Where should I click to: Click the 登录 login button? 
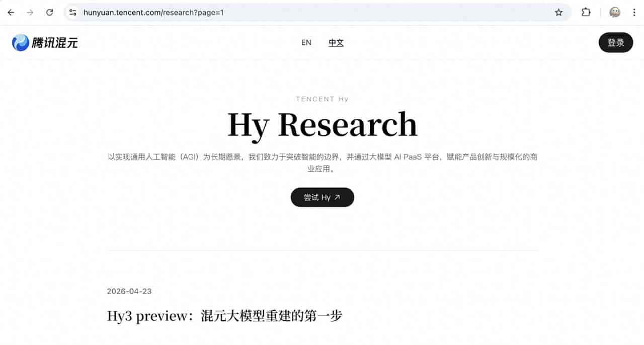pos(615,42)
